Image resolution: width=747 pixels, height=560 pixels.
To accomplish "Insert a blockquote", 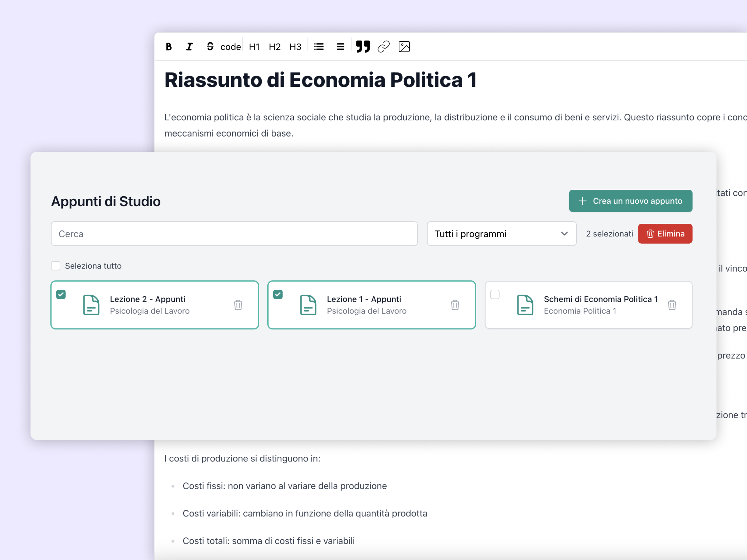I will 363,47.
